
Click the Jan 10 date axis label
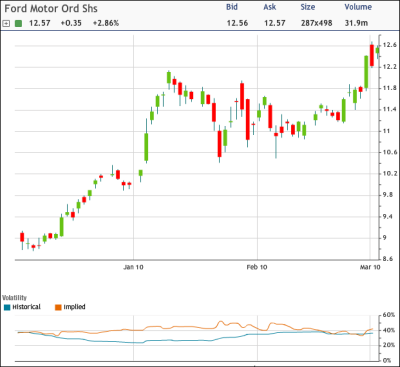click(x=133, y=267)
